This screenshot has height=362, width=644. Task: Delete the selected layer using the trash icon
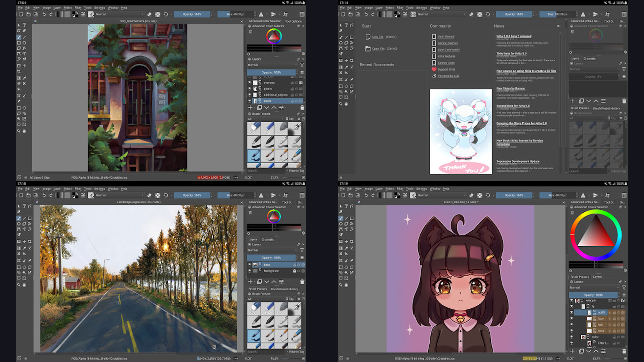(303, 108)
